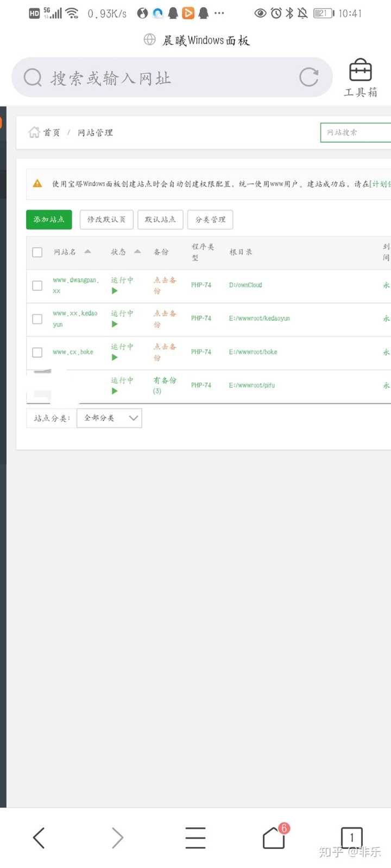Tap the alarm clock status icon
Viewport: 391px width, 868px height.
pos(276,13)
